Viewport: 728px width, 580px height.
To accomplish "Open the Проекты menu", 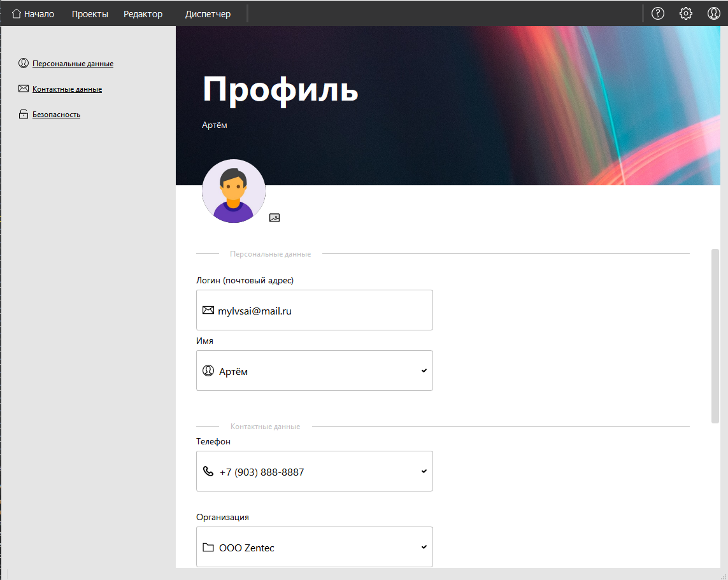I will (x=90, y=13).
